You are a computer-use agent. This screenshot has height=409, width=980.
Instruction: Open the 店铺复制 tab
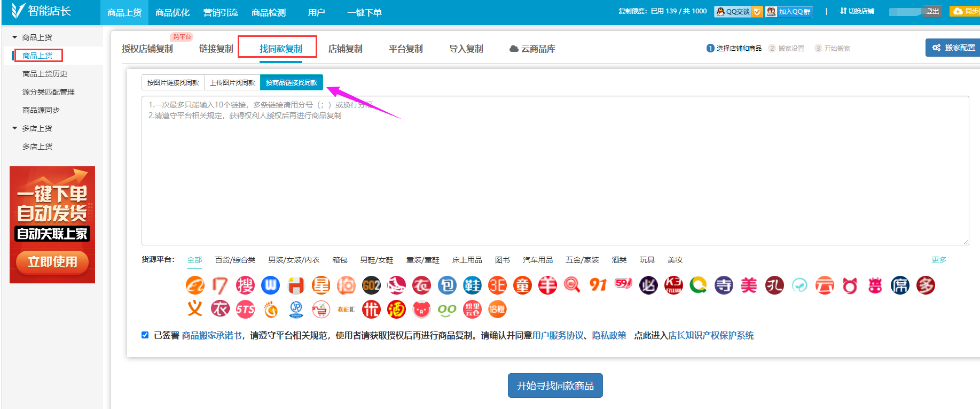tap(346, 49)
